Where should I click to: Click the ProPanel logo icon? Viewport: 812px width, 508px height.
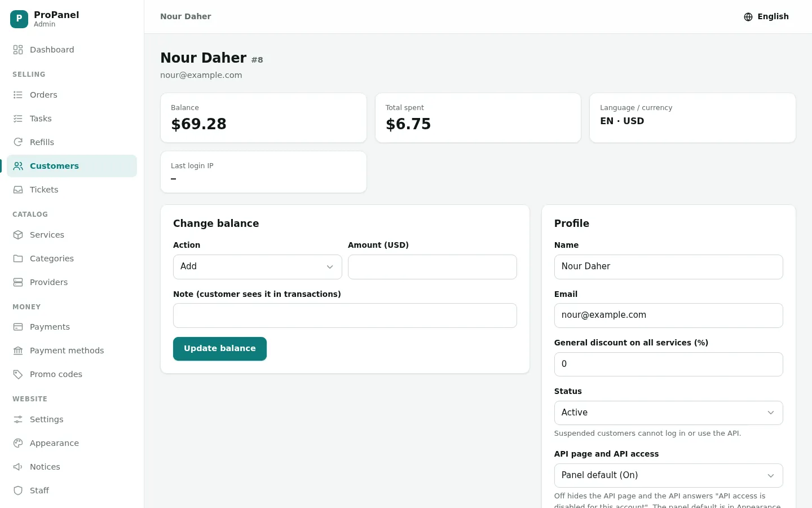[x=19, y=19]
